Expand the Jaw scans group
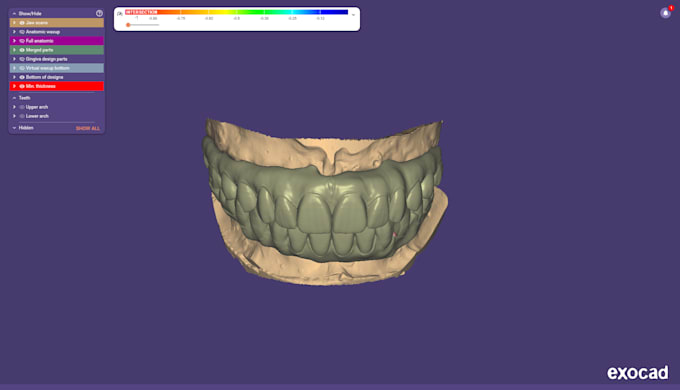This screenshot has height=390, width=680. point(14,23)
